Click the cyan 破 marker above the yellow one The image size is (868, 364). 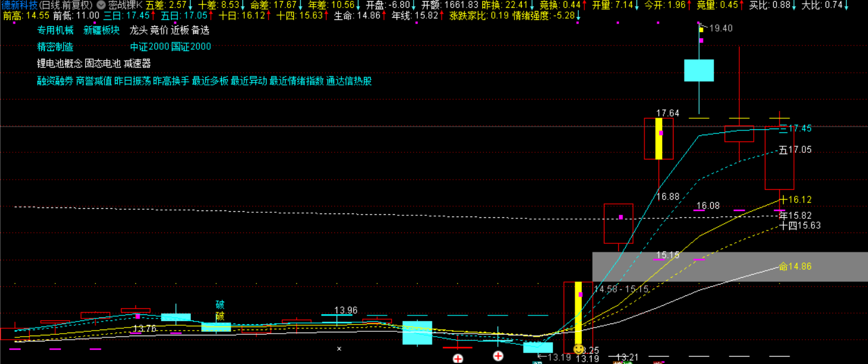pos(220,305)
